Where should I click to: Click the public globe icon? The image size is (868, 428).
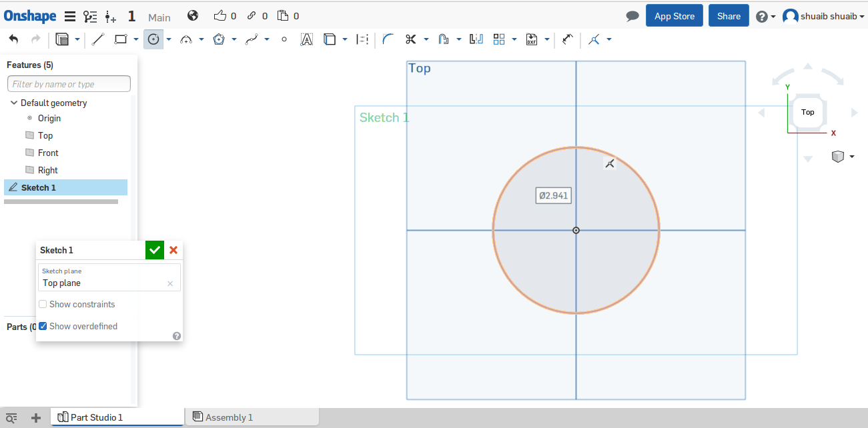click(x=193, y=15)
